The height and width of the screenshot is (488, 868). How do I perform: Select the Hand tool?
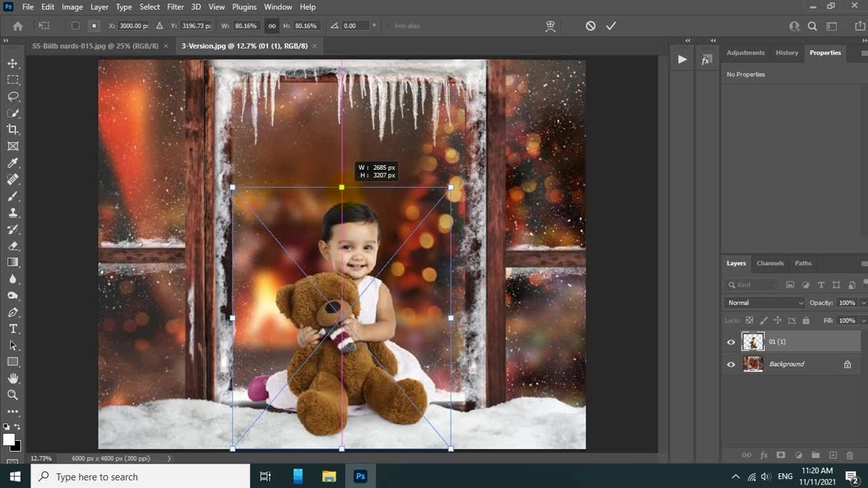[x=13, y=378]
